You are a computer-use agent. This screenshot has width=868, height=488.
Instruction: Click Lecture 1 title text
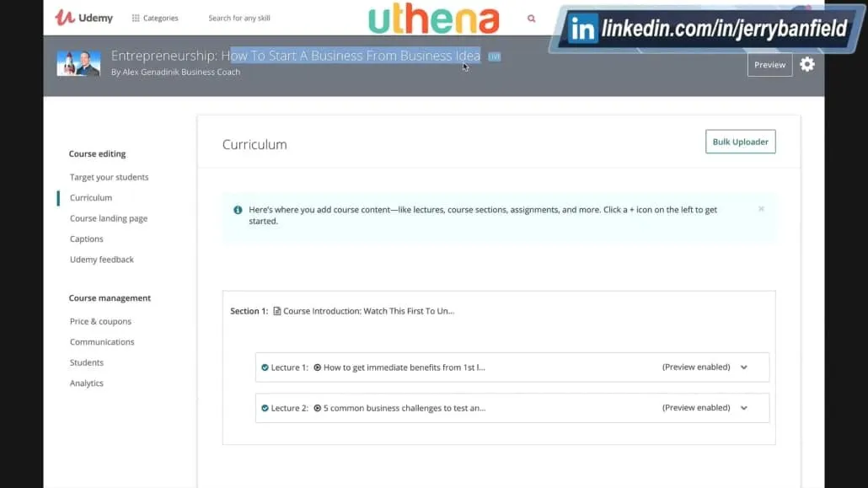(x=405, y=367)
